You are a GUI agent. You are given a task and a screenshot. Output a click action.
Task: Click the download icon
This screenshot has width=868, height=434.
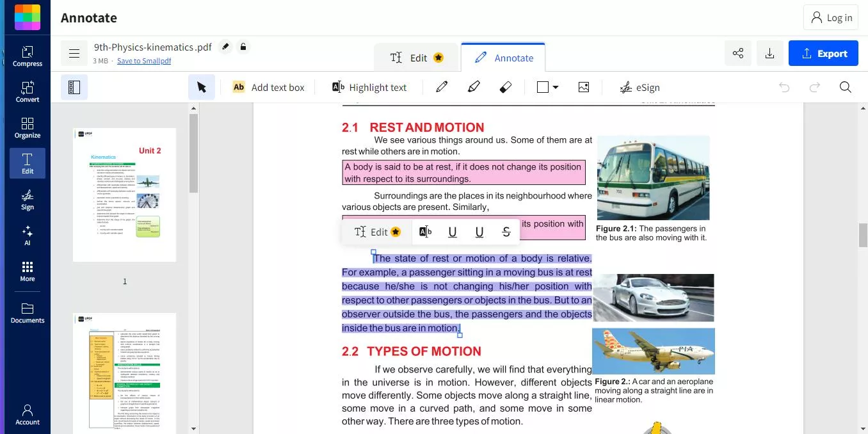[x=769, y=53]
